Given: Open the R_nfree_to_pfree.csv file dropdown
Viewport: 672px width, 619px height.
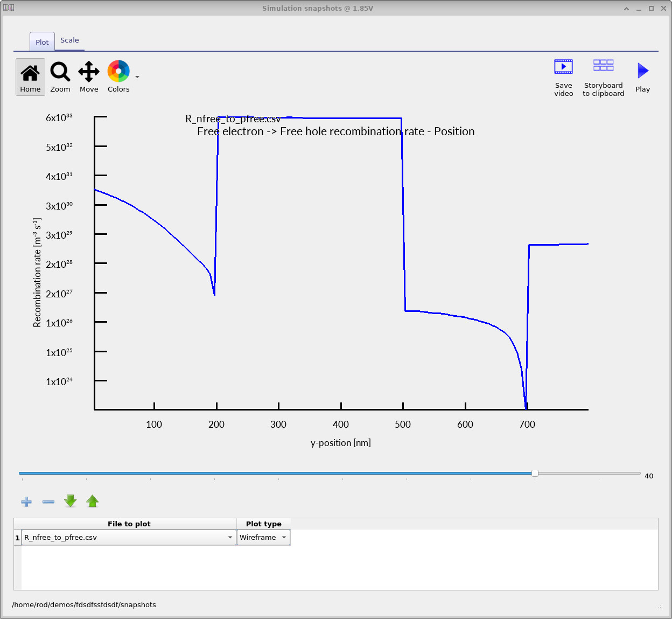Looking at the screenshot, I should [129, 537].
